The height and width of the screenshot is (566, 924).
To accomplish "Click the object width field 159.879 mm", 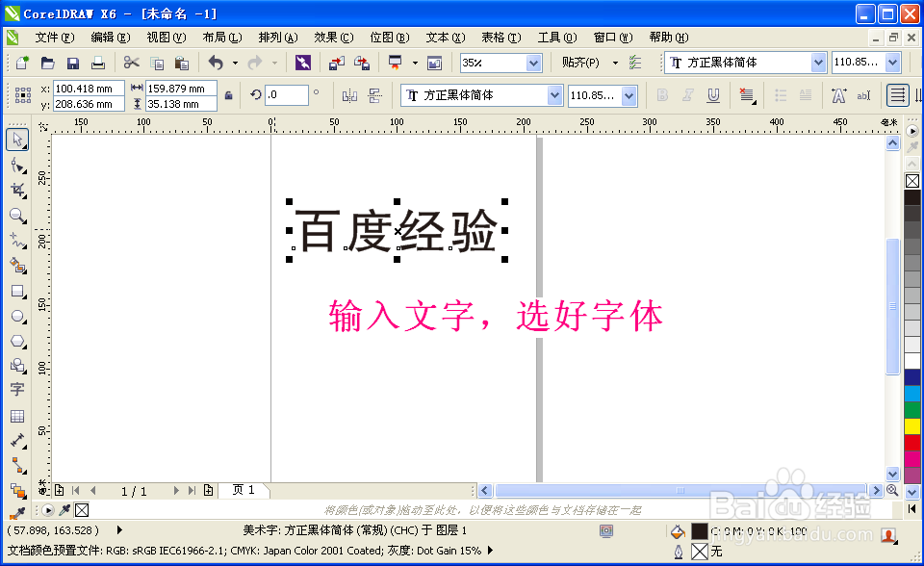I will click(x=181, y=89).
